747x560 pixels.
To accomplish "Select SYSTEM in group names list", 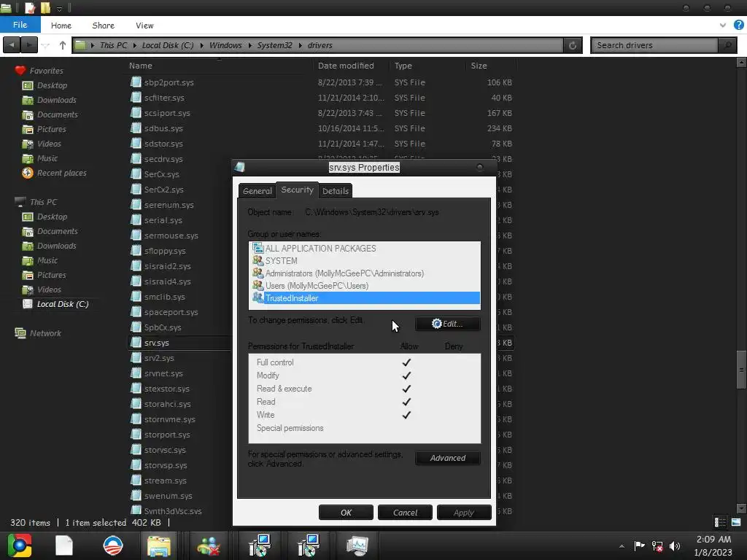I will [365, 261].
